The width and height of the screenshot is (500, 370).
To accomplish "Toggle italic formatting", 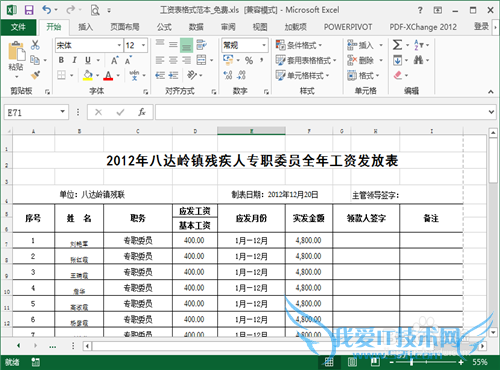I will point(74,60).
